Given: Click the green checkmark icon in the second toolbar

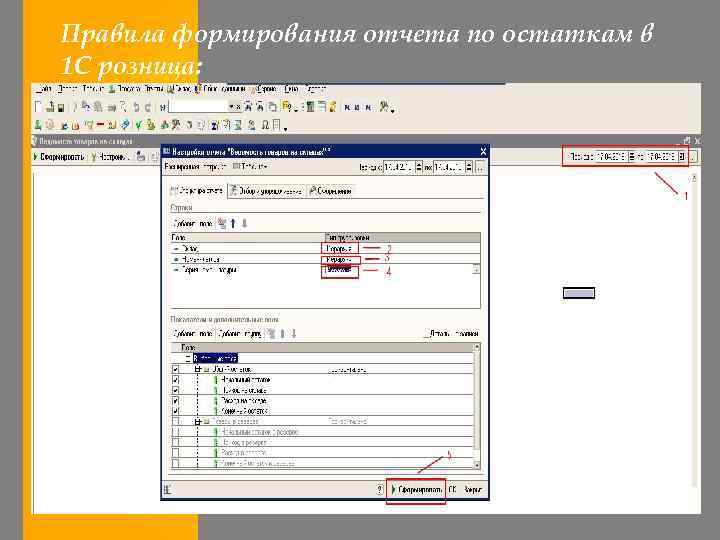Looking at the screenshot, I should [138, 125].
